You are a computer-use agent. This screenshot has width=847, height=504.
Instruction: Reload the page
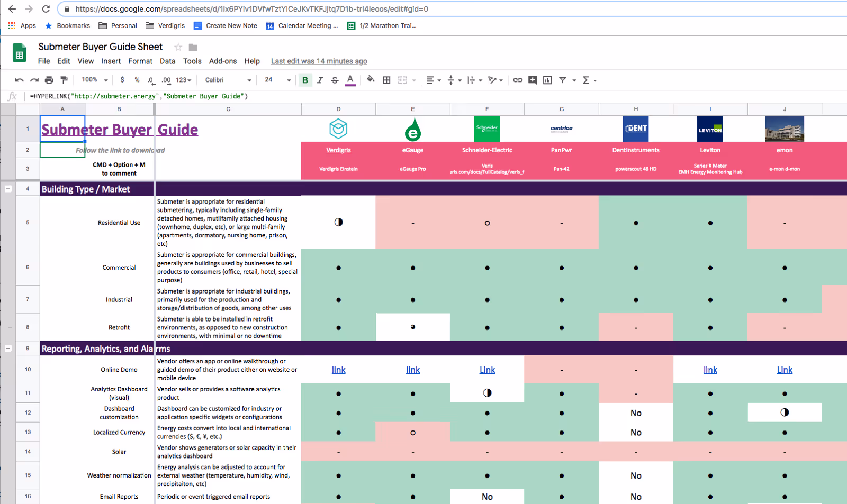point(46,9)
